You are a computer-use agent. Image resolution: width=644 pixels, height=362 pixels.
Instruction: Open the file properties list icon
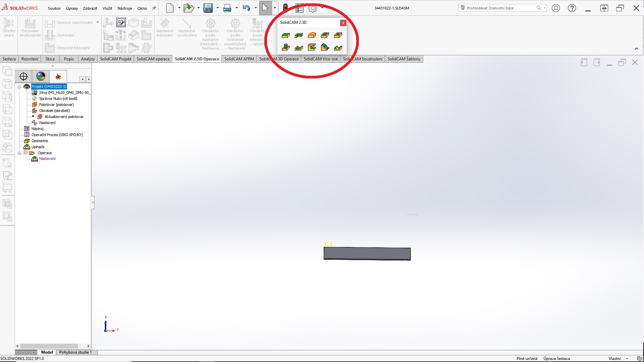pos(299,8)
